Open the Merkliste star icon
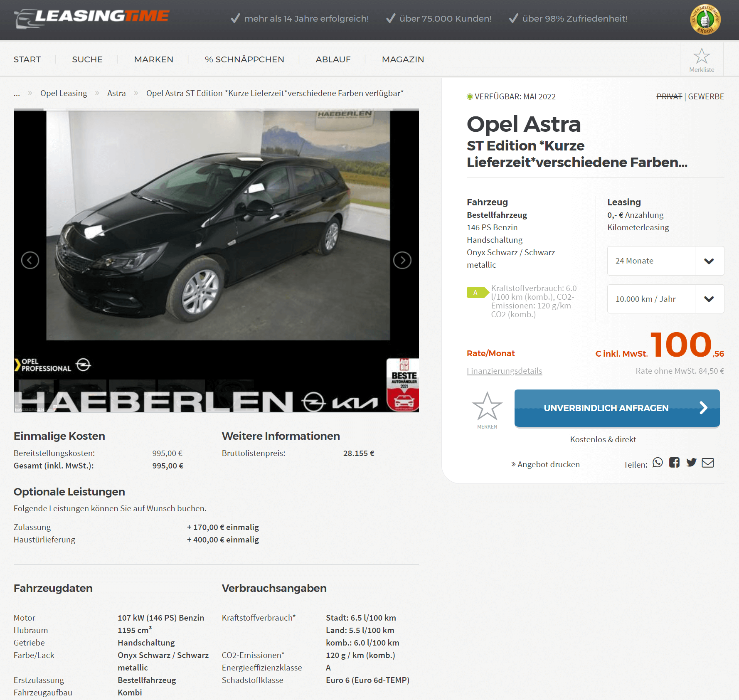 pos(702,56)
